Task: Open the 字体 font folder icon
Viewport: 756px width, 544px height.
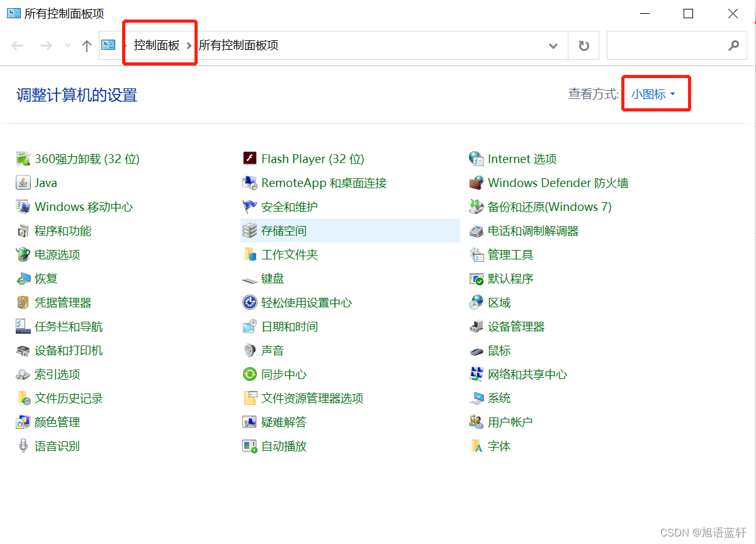Action: click(x=477, y=446)
